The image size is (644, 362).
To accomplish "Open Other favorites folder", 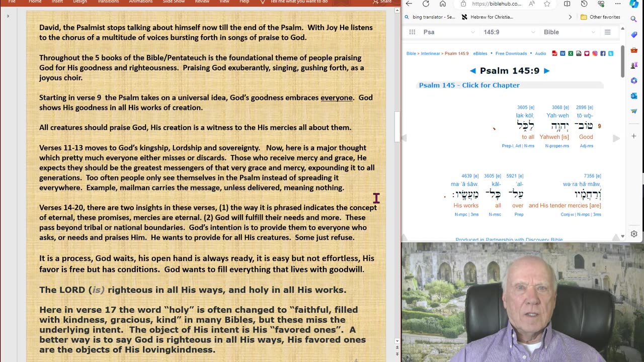I will click(600, 17).
